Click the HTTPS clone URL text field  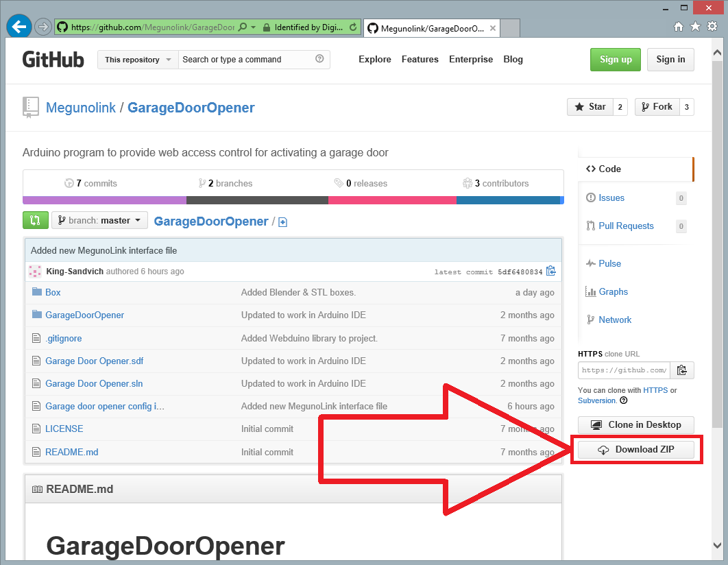[624, 370]
